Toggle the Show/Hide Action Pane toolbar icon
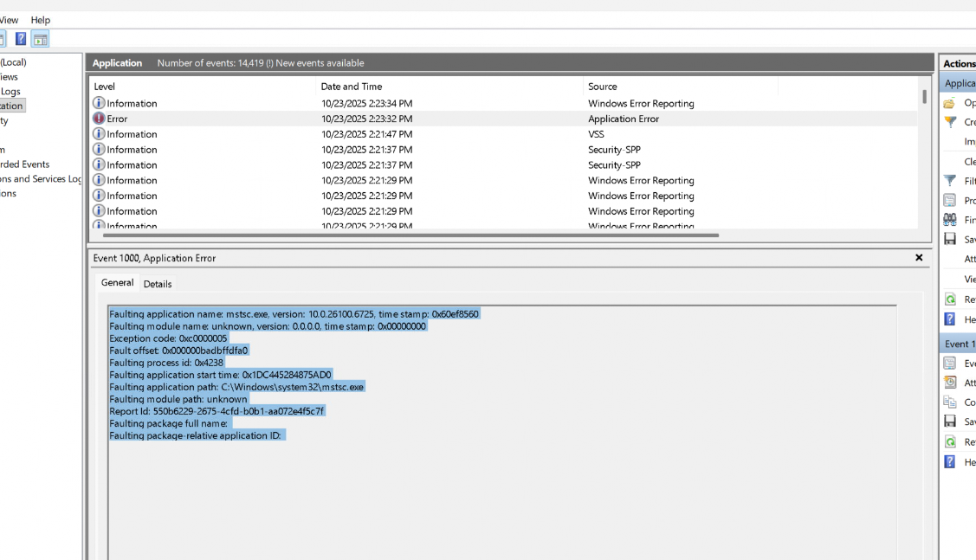Image resolution: width=976 pixels, height=560 pixels. click(41, 39)
